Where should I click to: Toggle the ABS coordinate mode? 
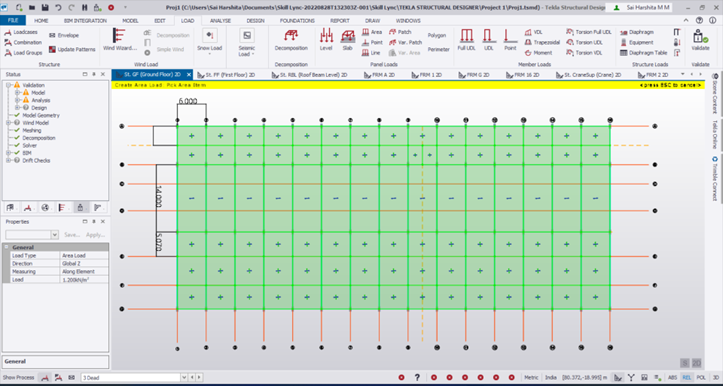click(673, 377)
